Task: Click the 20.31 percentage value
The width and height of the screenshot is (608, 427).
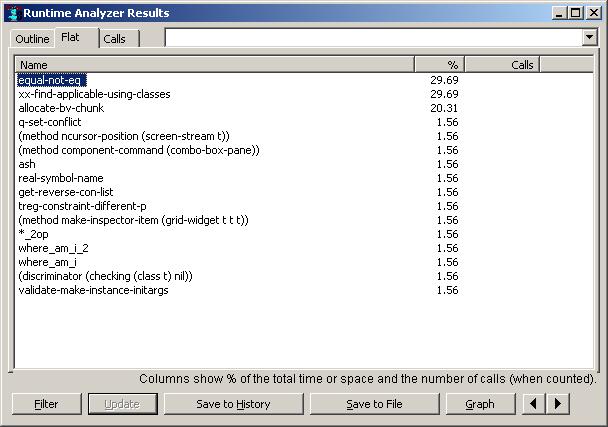Action: tap(444, 108)
